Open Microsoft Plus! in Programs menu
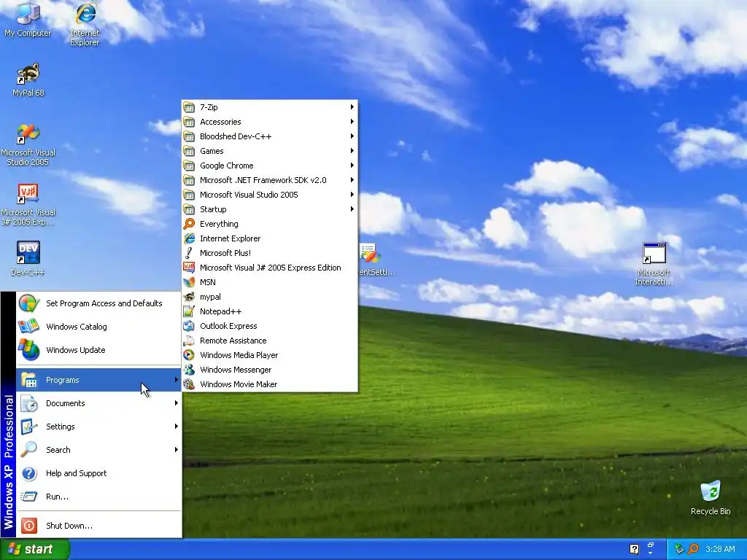The image size is (747, 560). click(270, 253)
